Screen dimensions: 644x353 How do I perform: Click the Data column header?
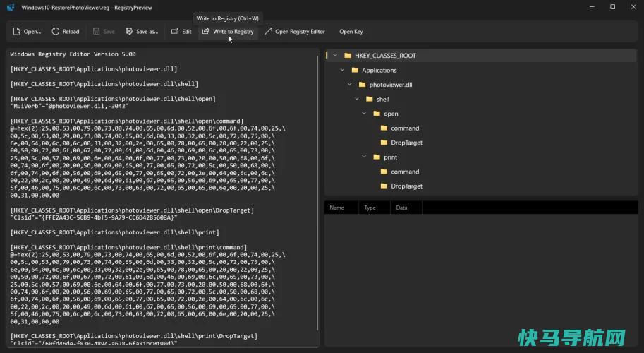pyautogui.click(x=401, y=208)
